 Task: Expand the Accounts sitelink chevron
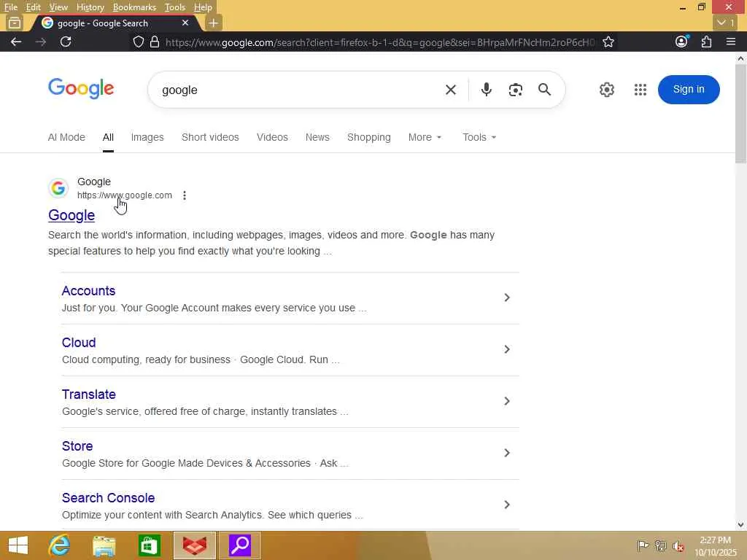507,297
